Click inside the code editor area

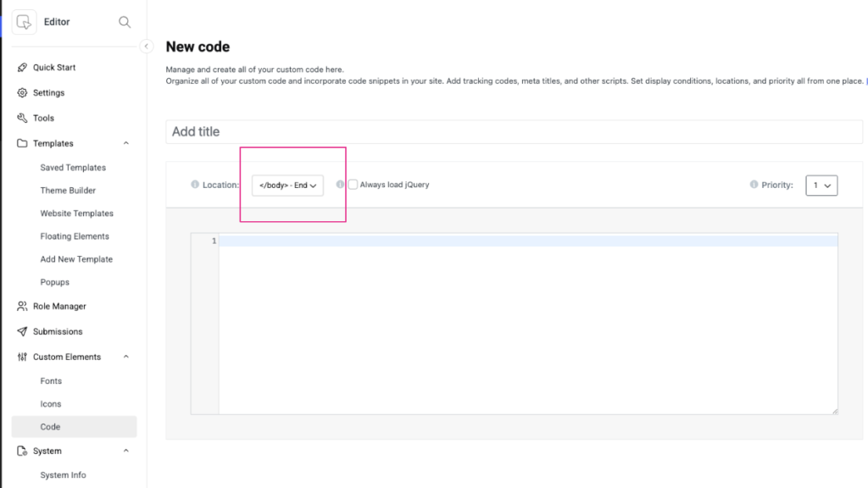(x=528, y=324)
